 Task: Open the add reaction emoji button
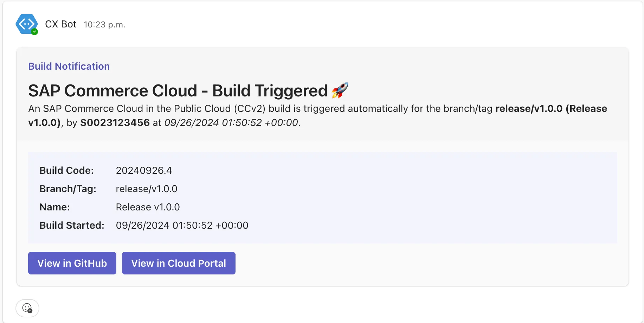(27, 308)
